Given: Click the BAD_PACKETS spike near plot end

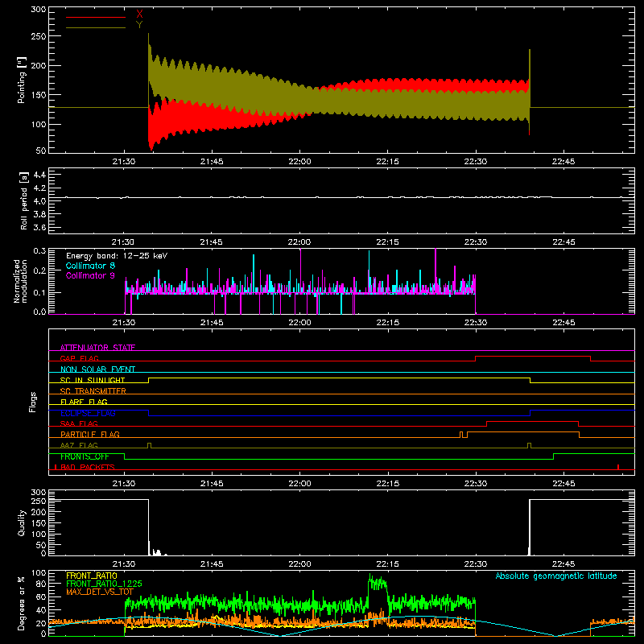Looking at the screenshot, I should 618,467.
